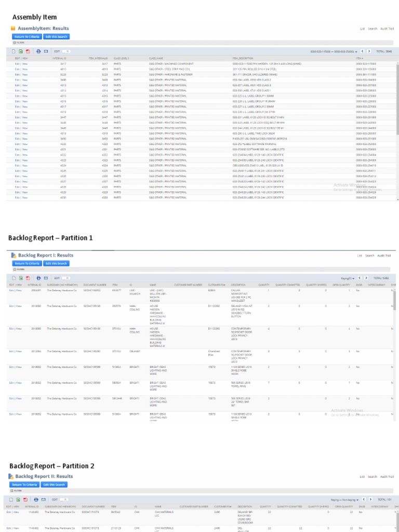Open View link for internal ID 4330 row
This screenshot has width=399, height=532.
[x=25, y=197]
